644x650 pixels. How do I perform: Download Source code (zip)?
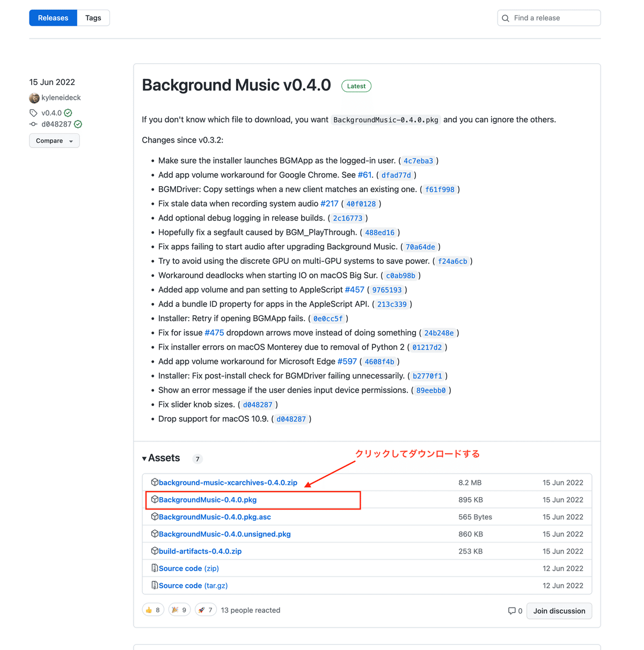click(189, 568)
